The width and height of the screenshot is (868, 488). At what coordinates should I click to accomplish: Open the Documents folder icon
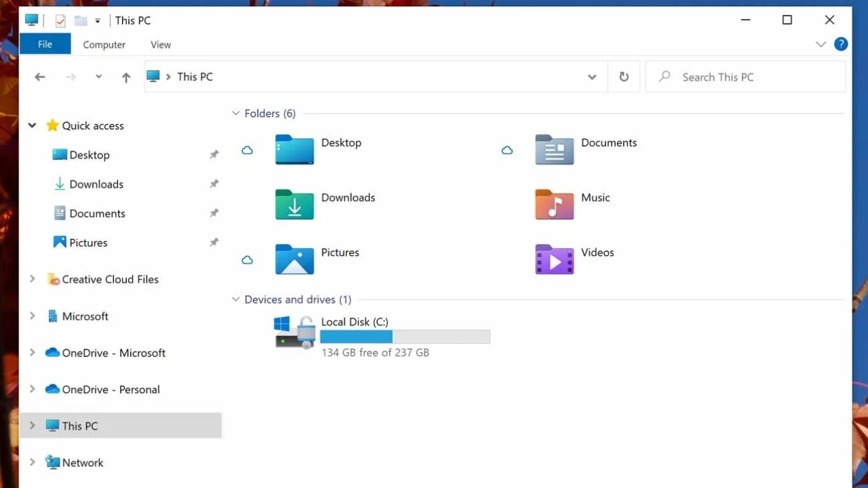coord(554,150)
